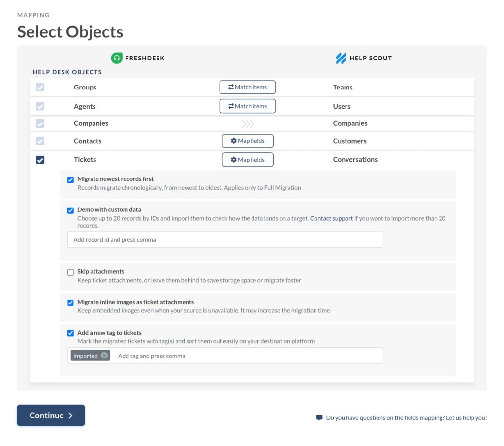Click the Freshdesk logo icon
Viewport: 504px width, 446px height.
click(116, 58)
